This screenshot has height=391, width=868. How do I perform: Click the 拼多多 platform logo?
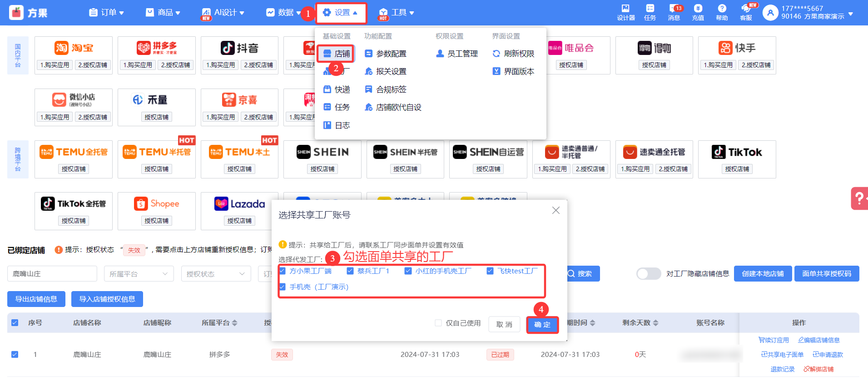[x=157, y=48]
